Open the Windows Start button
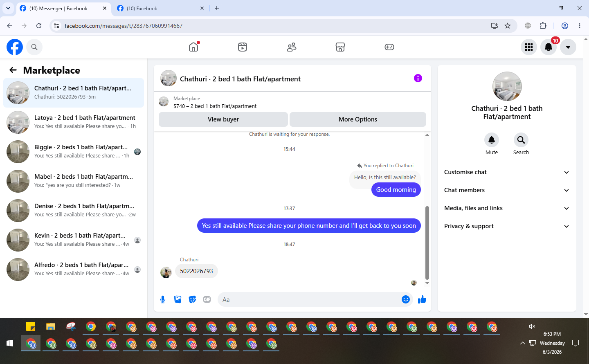This screenshot has height=364, width=589. click(10, 343)
